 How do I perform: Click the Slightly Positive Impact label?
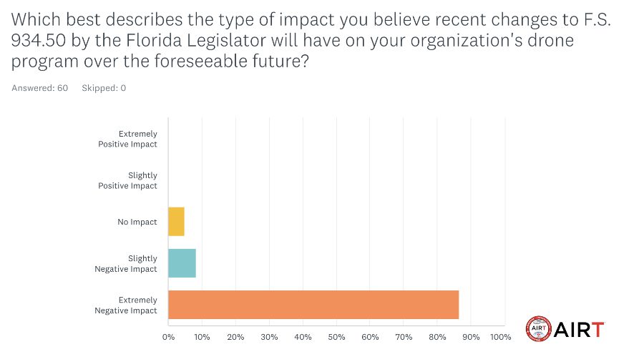pos(127,180)
